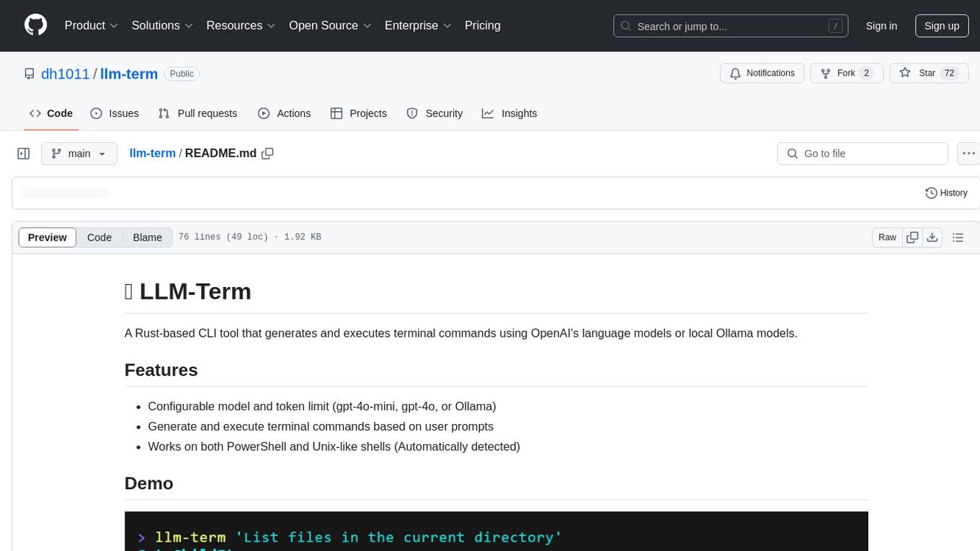Open the Pull requests tab
Image resolution: width=980 pixels, height=551 pixels.
[x=197, y=113]
